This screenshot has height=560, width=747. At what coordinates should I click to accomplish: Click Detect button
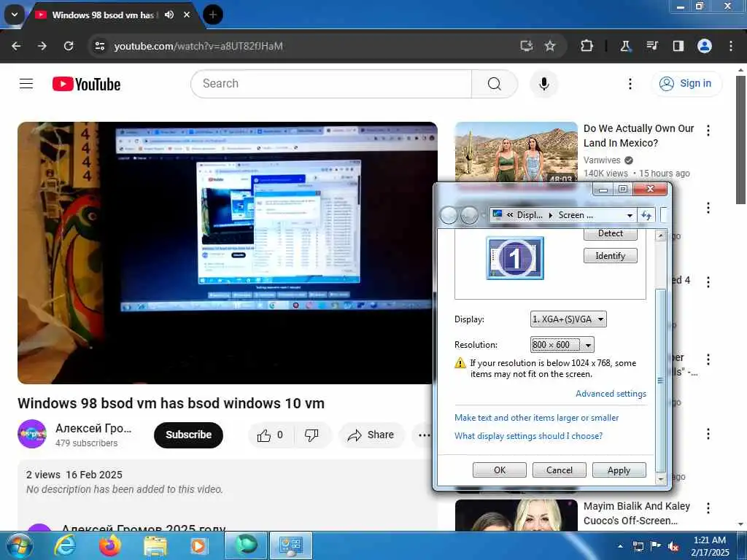[x=611, y=234]
